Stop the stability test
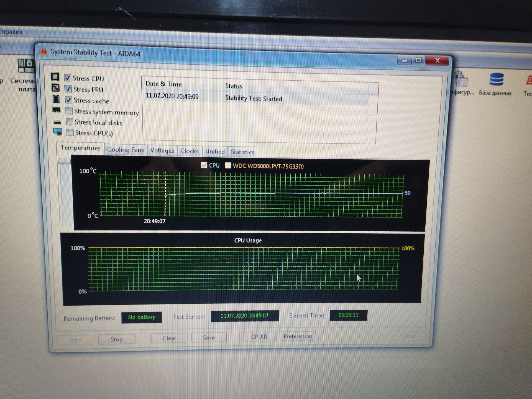This screenshot has height=399, width=532. click(x=117, y=339)
